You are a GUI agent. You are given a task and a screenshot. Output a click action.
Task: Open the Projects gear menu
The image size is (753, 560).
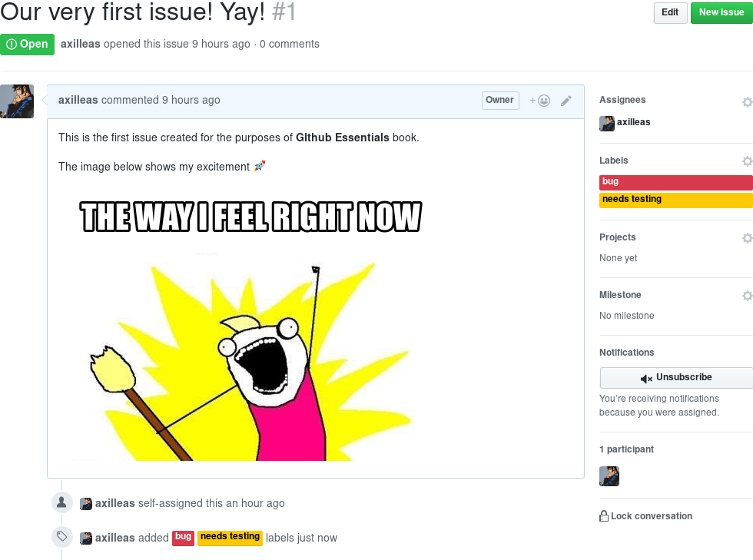(x=747, y=237)
